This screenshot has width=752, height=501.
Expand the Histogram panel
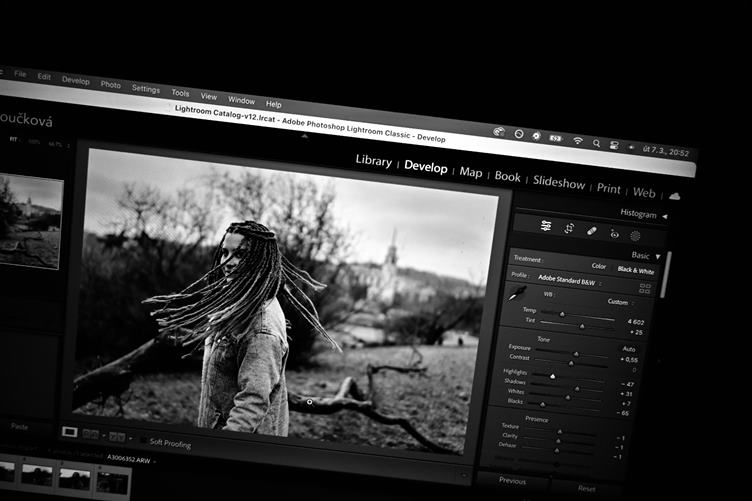coord(665,217)
